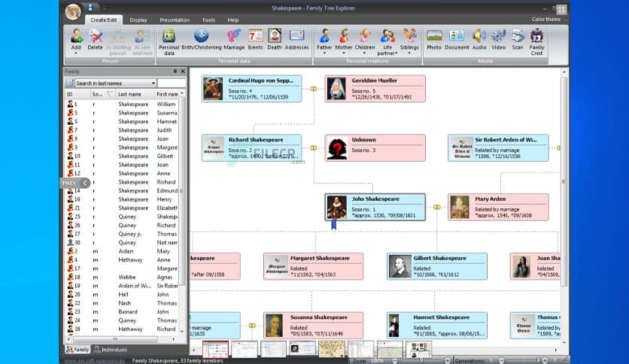629x364 pixels.
Task: Attach an Audio file
Action: [479, 39]
